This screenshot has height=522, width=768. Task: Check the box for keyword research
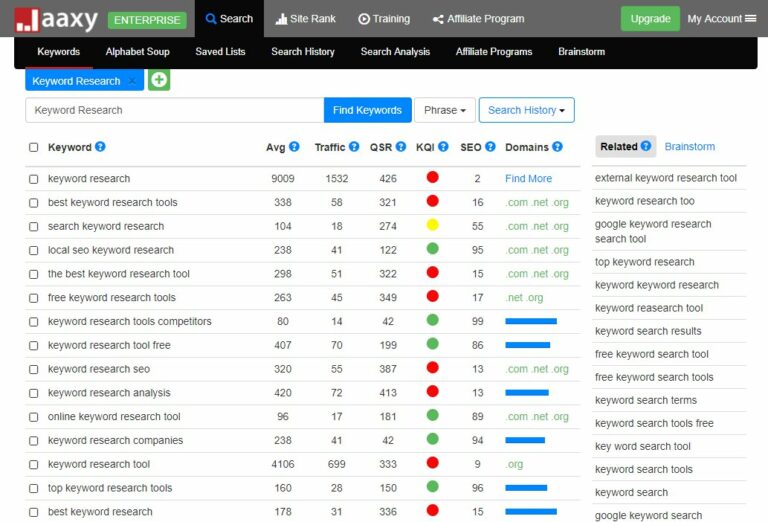(x=33, y=179)
